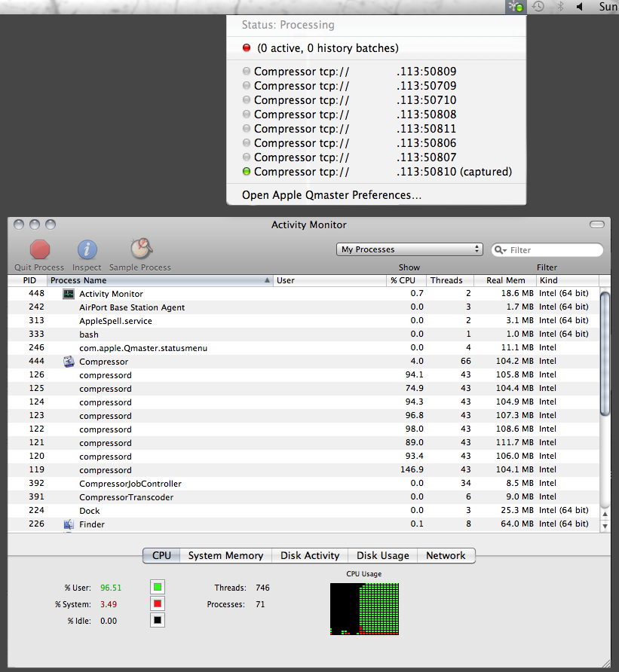
Task: Select the CompressorTranscoder row
Action: tap(303, 496)
